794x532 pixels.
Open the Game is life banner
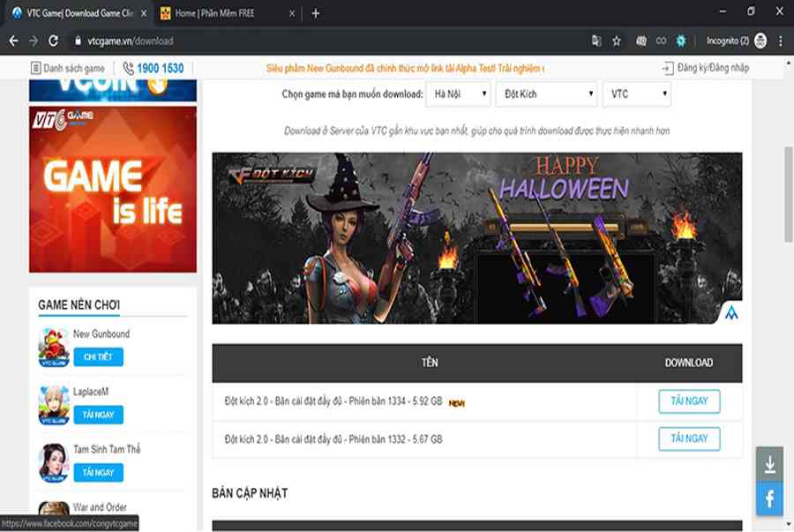[113, 190]
